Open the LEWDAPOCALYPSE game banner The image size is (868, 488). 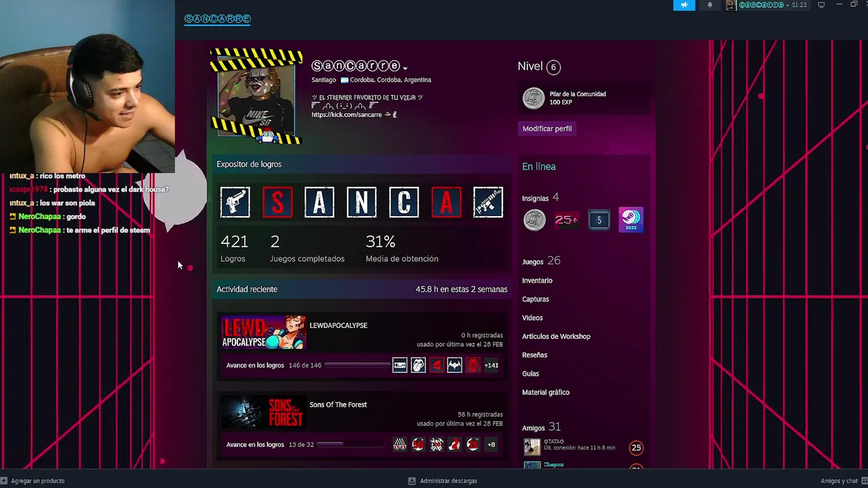point(264,332)
